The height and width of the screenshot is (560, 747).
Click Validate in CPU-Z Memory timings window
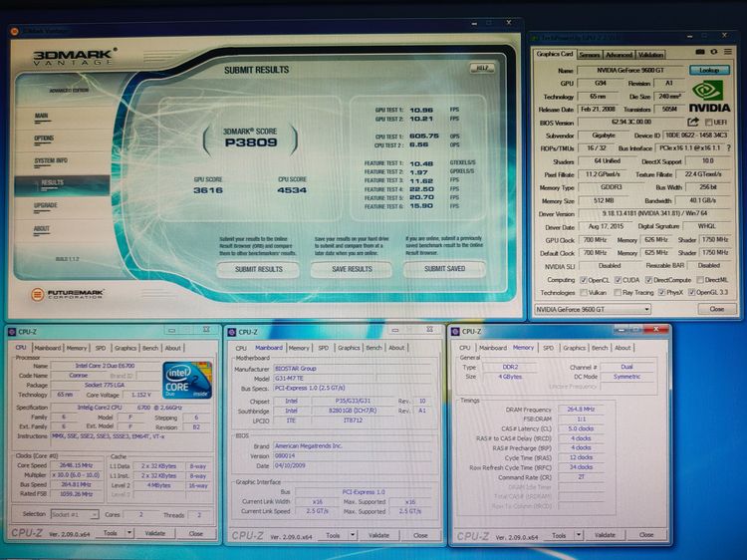(605, 535)
